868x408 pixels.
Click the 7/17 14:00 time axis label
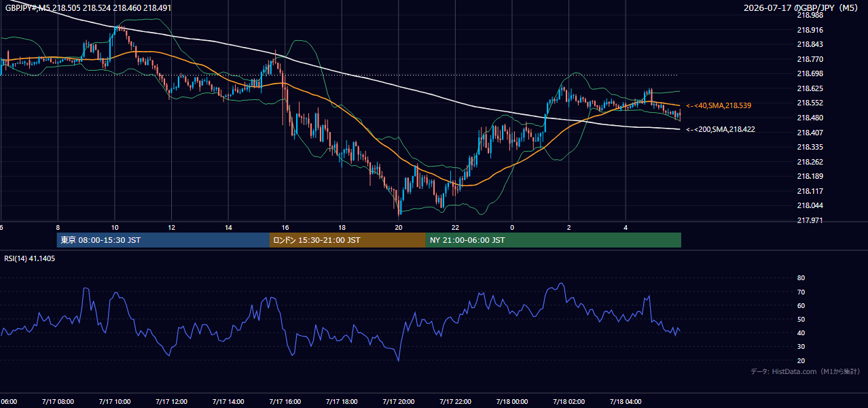tap(228, 402)
